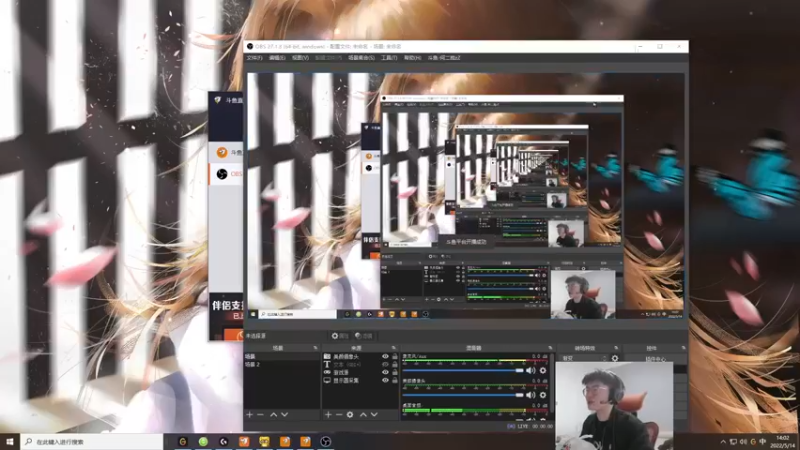Click the Windows taskbar search box
Image resolution: width=800 pixels, height=450 pixels.
(x=92, y=441)
